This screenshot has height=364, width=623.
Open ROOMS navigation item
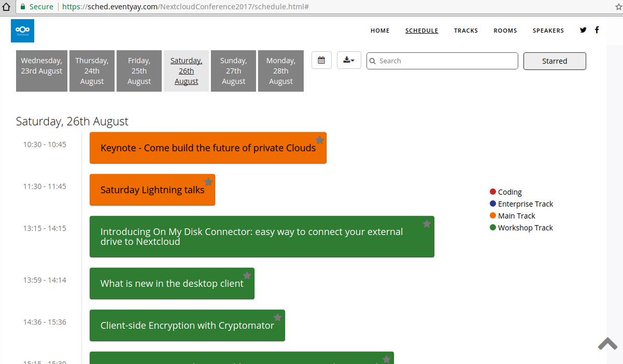505,31
